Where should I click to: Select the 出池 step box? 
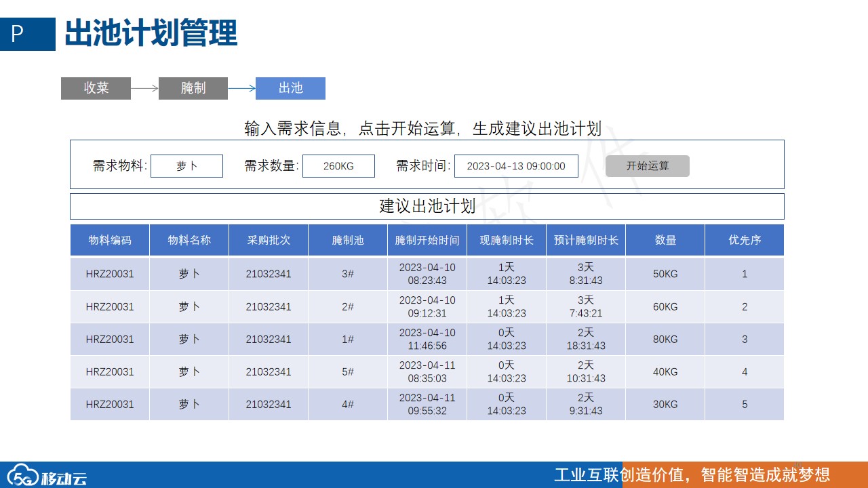tap(290, 88)
